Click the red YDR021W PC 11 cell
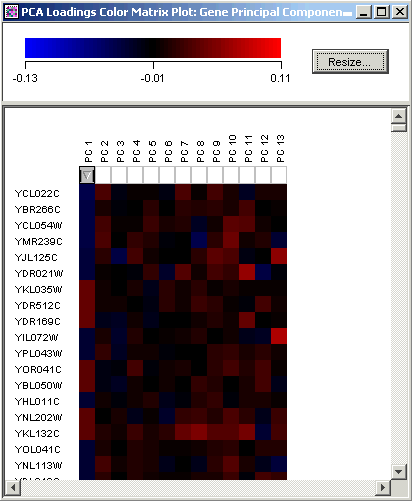Viewport: 412px width, 501px height. pyautogui.click(x=247, y=272)
